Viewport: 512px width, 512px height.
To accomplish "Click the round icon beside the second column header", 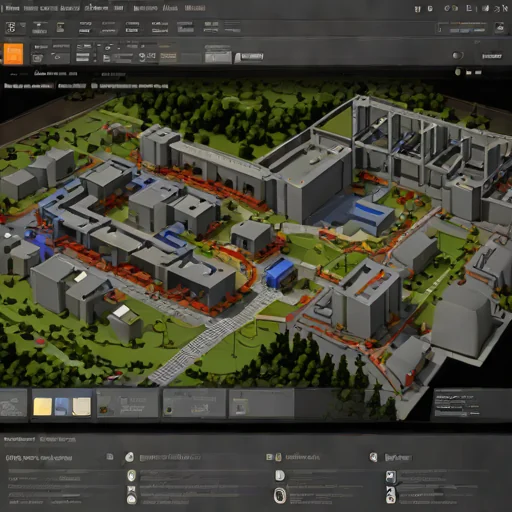I will (x=129, y=457).
